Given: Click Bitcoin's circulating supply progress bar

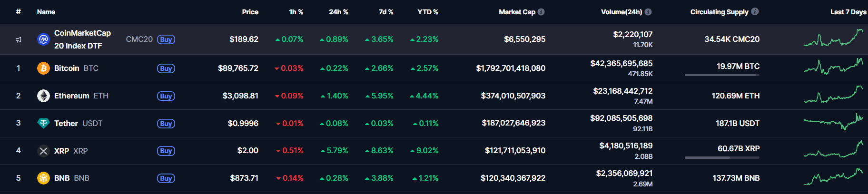Looking at the screenshot, I should click(722, 75).
